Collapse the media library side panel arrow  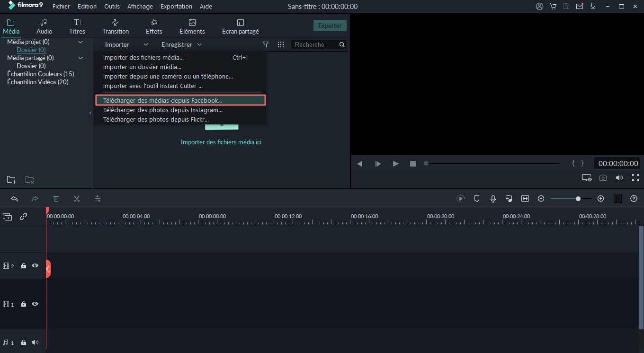click(90, 113)
